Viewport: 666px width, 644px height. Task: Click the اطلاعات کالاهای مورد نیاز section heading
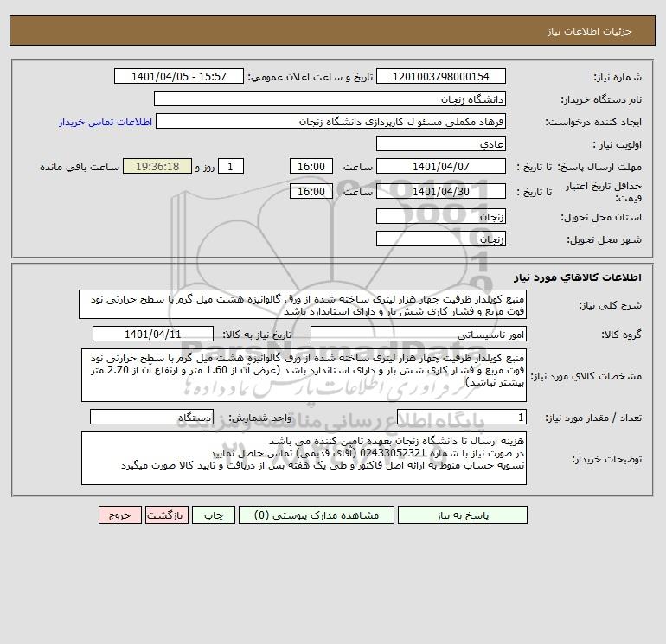click(x=578, y=277)
